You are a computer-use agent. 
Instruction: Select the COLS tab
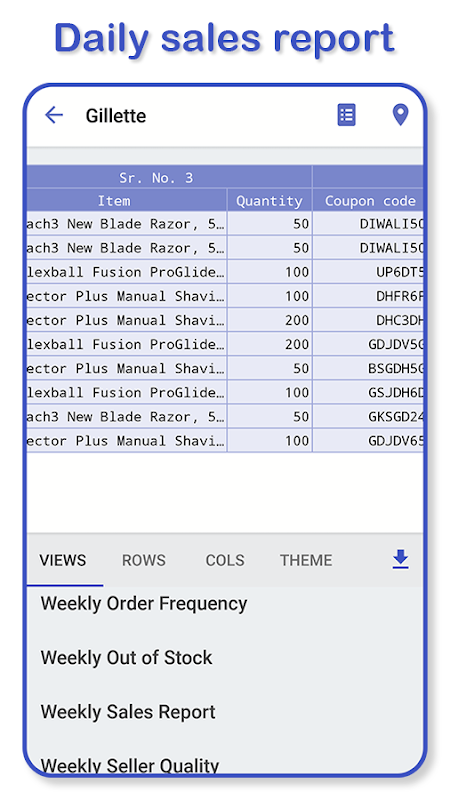[225, 560]
